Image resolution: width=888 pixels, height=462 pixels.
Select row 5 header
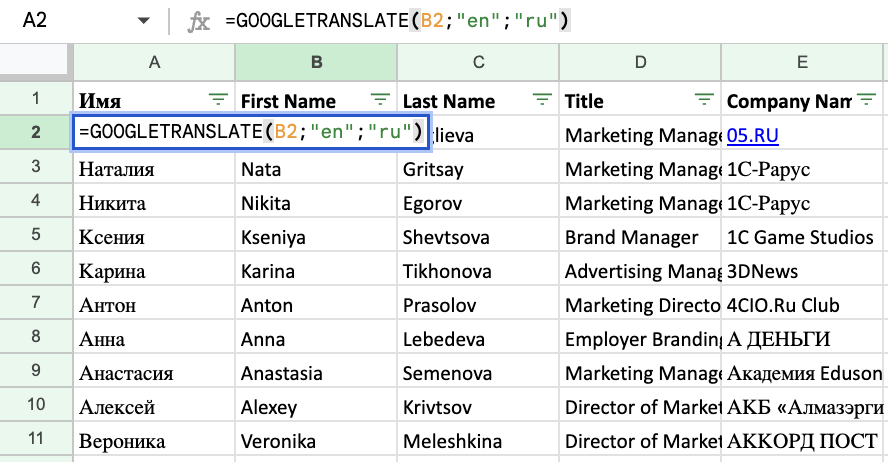click(36, 237)
